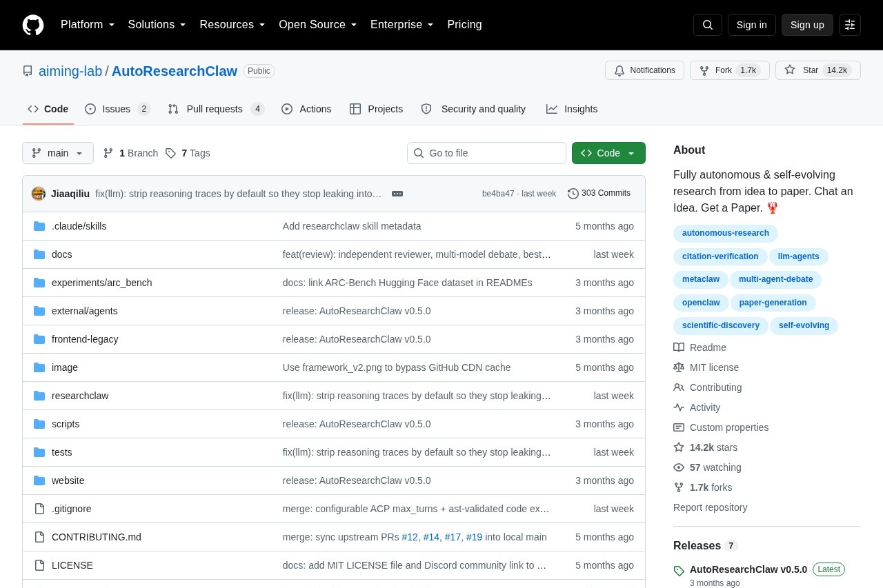The width and height of the screenshot is (883, 588).
Task: Open pull request #12 link
Action: pos(410,537)
